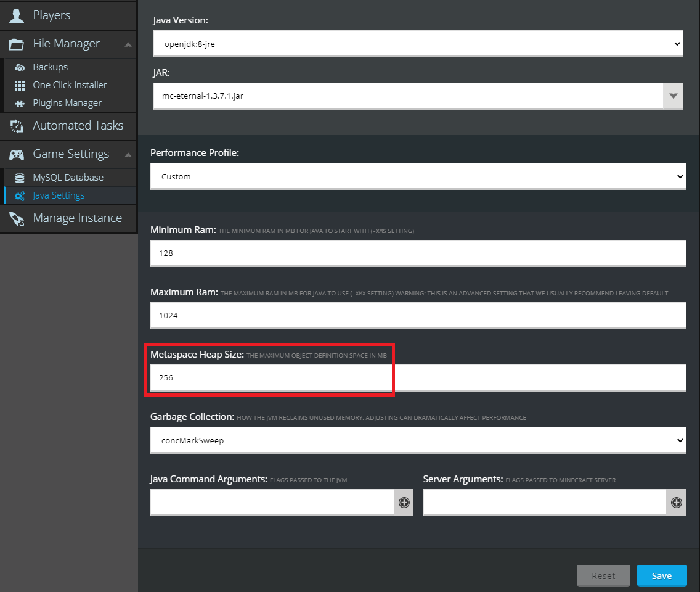This screenshot has width=700, height=592.
Task: Open the Java Settings menu item
Action: [59, 195]
